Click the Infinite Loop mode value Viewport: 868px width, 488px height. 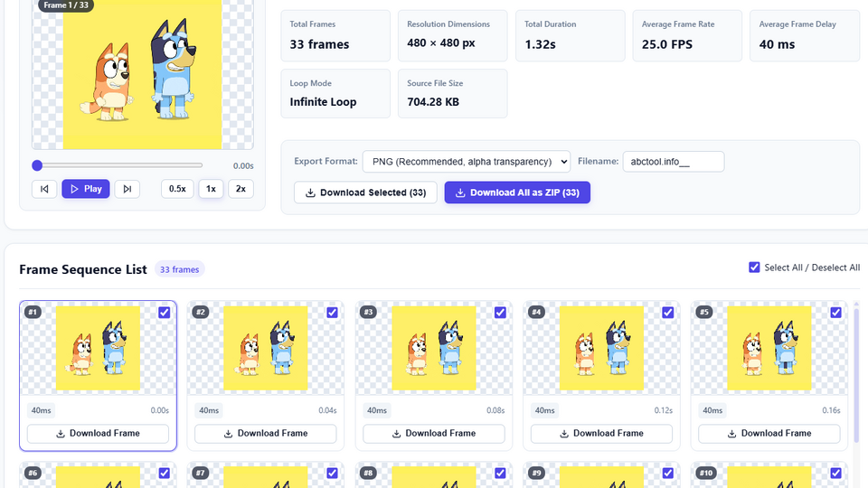(x=324, y=102)
